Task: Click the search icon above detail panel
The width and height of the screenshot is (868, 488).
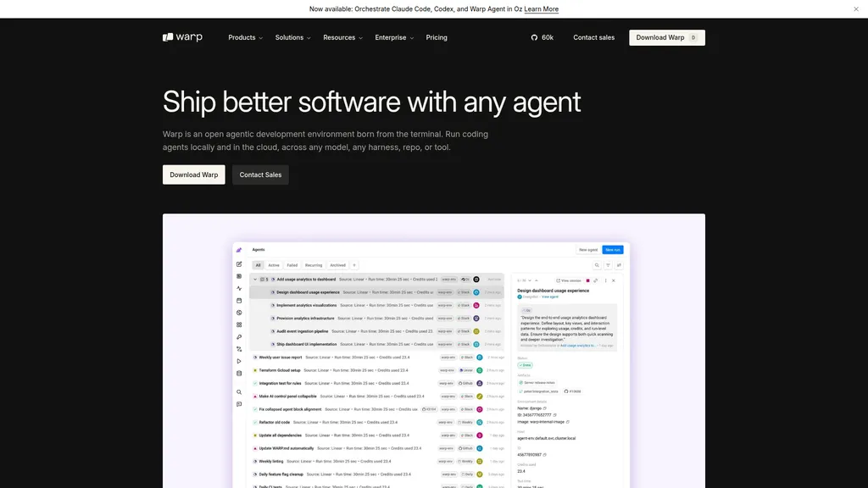Action: click(x=597, y=265)
